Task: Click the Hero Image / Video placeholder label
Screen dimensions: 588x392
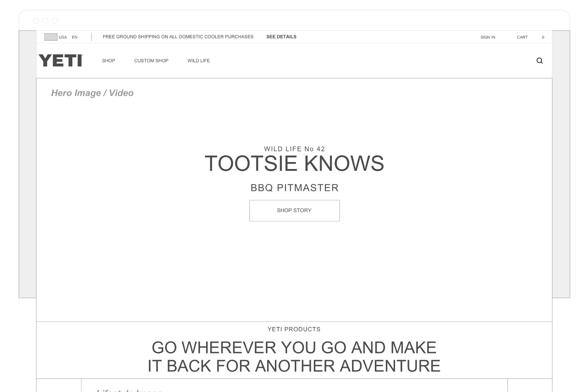Action: (92, 93)
